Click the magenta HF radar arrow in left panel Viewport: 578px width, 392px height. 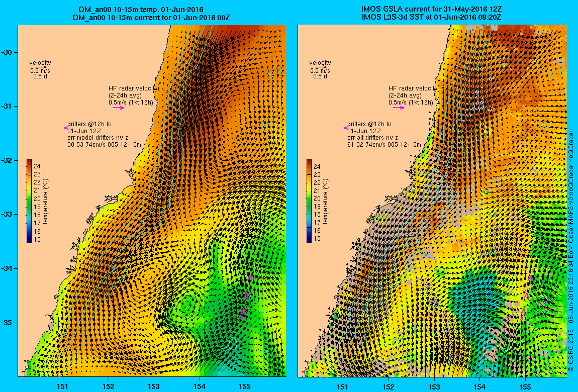point(119,108)
